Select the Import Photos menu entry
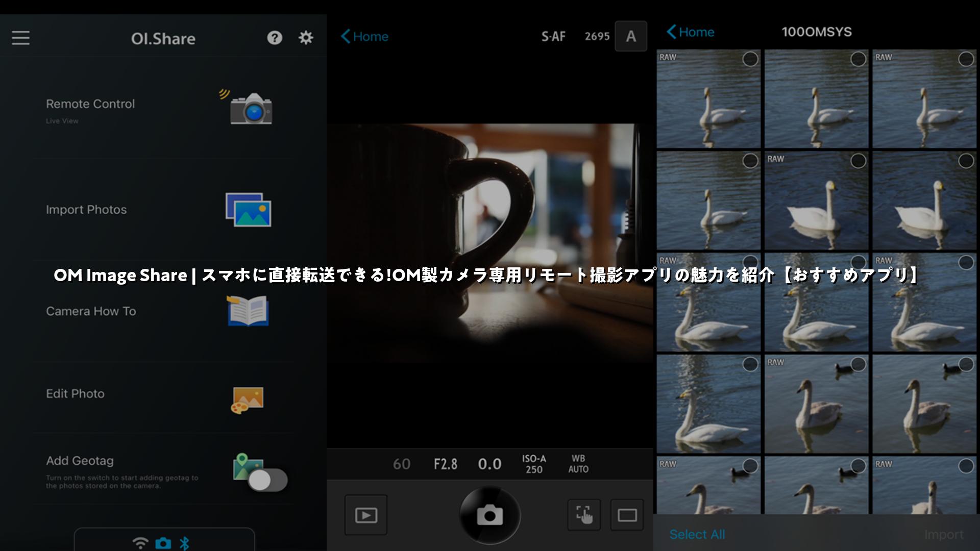980x551 pixels. click(x=163, y=210)
